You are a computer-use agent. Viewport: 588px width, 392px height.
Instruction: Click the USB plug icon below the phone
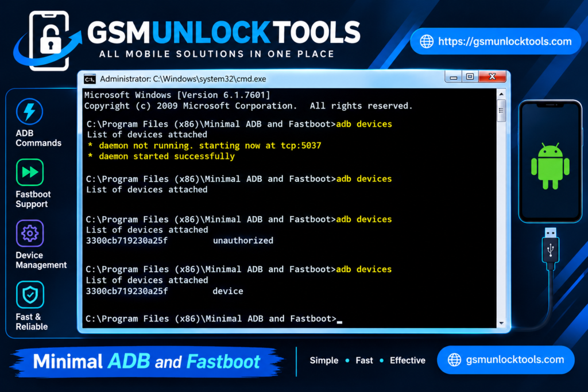551,249
